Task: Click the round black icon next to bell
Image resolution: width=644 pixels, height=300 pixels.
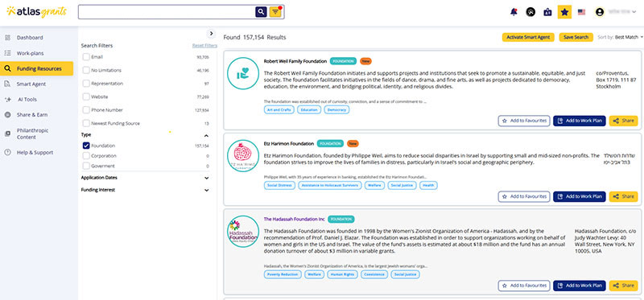Action: pyautogui.click(x=530, y=12)
